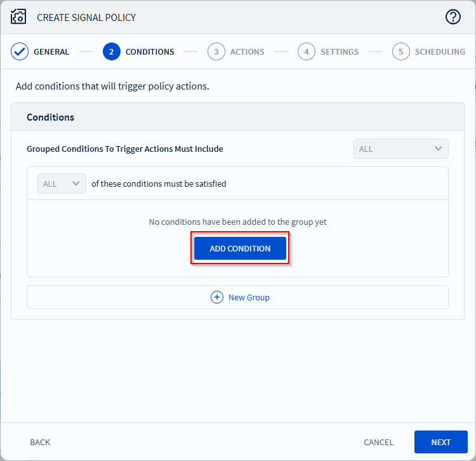The image size is (476, 461).
Task: Jump to the SETTINGS step label
Action: (340, 52)
